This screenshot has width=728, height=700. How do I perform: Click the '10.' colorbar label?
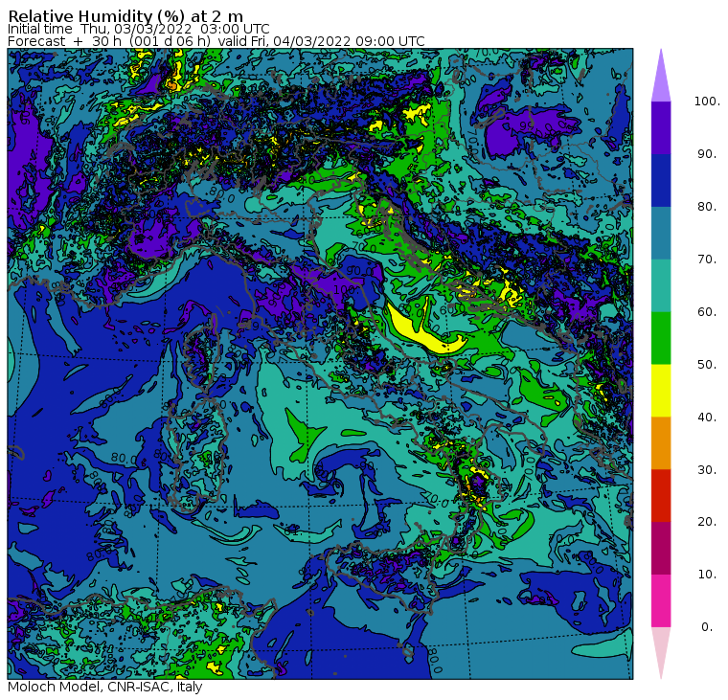pyautogui.click(x=707, y=575)
